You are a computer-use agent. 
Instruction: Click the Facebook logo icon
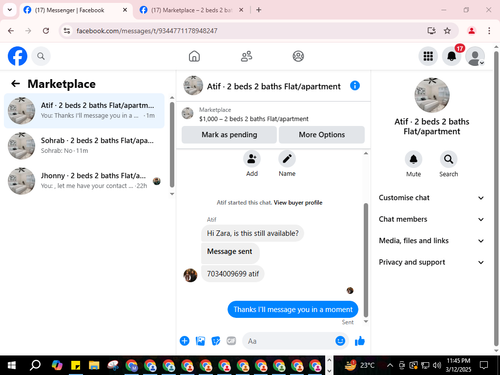point(17,56)
